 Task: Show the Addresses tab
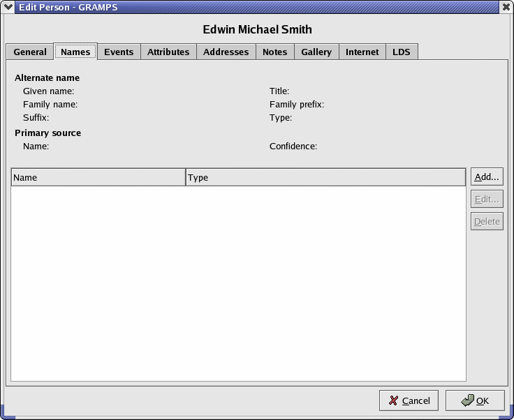pos(226,52)
